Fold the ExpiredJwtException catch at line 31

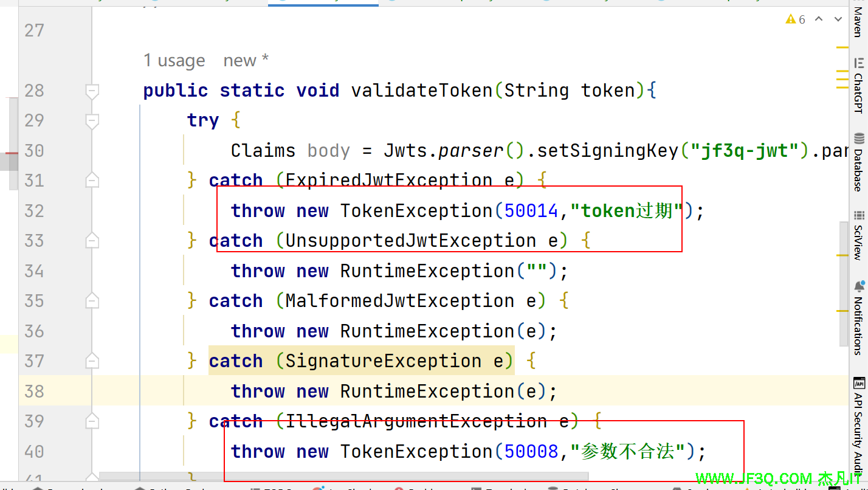click(92, 181)
